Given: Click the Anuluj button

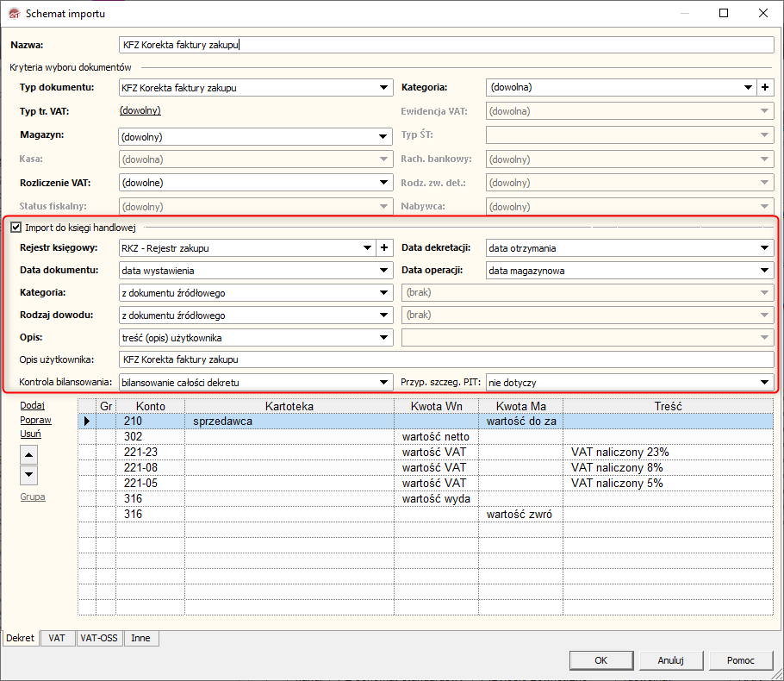Looking at the screenshot, I should (671, 660).
